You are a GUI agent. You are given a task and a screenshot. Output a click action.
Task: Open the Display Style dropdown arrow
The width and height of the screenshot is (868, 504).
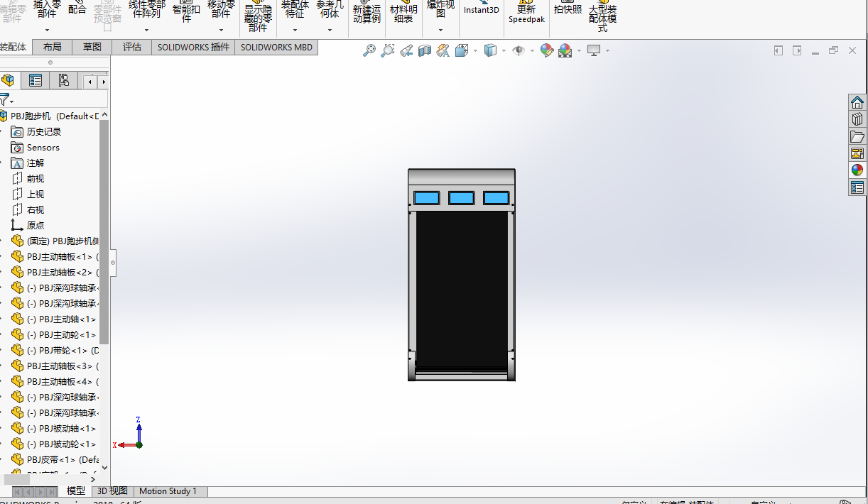(x=504, y=50)
